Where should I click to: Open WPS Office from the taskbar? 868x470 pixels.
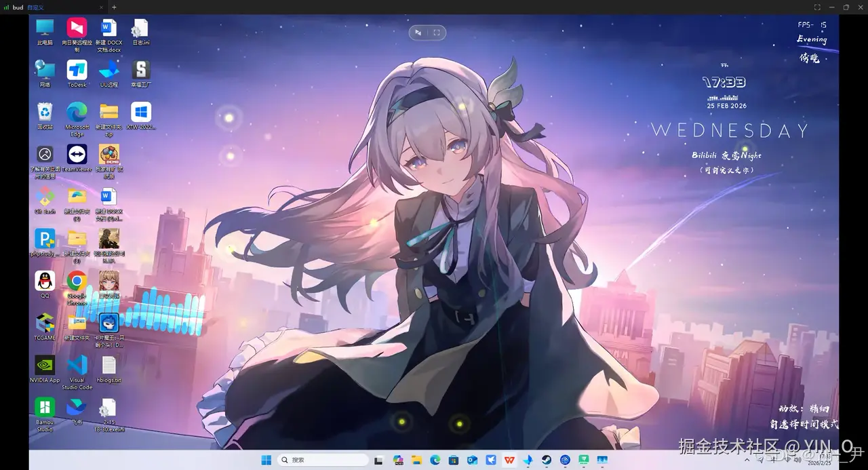(509, 459)
